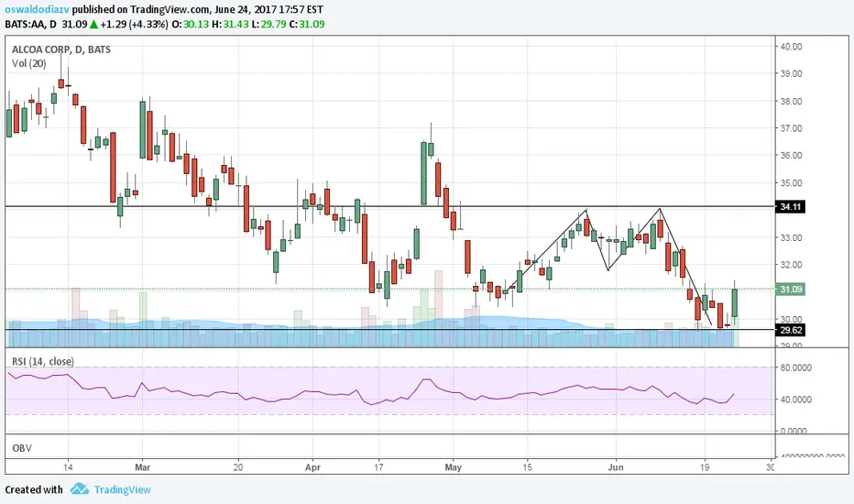Click the O:30.13 open value in header
The width and height of the screenshot is (854, 504).
[x=190, y=24]
